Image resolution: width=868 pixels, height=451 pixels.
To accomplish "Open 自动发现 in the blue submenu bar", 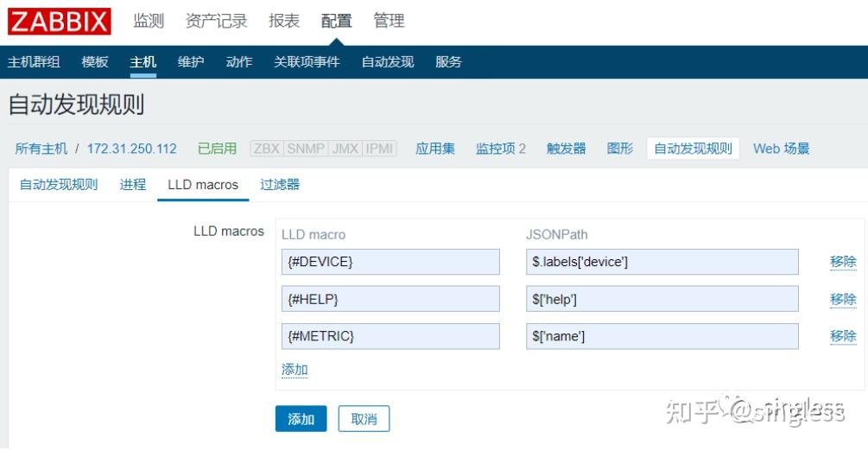I will pos(387,62).
